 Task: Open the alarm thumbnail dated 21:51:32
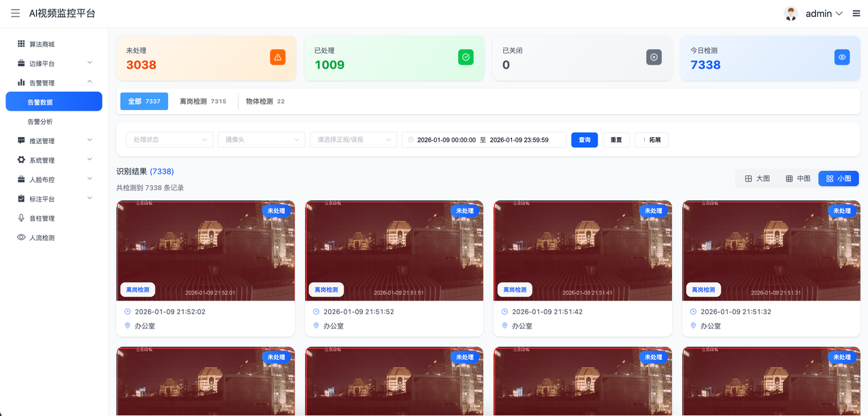(x=771, y=250)
